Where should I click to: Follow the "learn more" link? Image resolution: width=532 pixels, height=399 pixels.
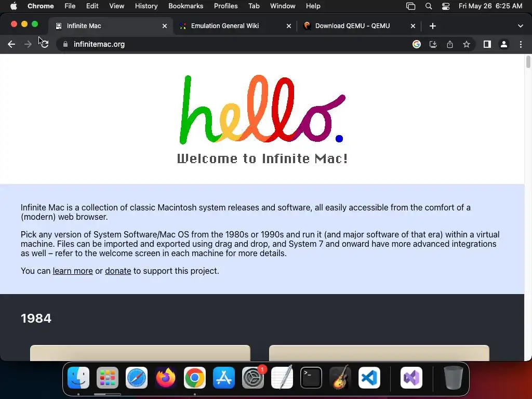pos(73,271)
